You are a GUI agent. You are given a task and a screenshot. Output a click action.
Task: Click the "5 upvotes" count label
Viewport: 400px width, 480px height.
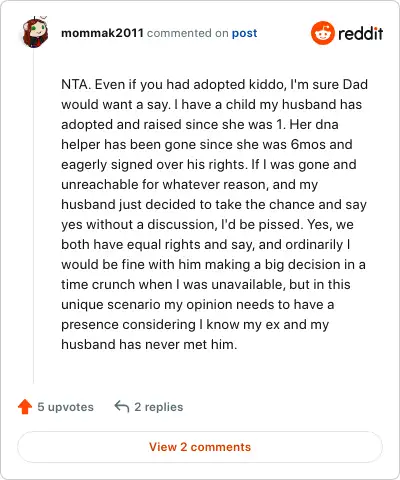pyautogui.click(x=65, y=407)
